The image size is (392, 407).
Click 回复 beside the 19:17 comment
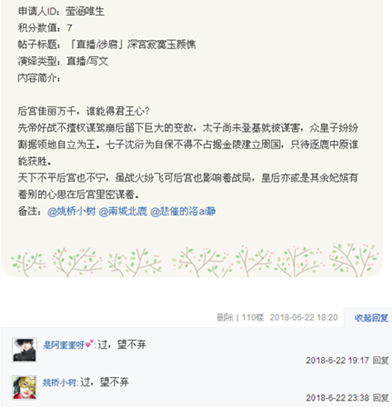(380, 360)
